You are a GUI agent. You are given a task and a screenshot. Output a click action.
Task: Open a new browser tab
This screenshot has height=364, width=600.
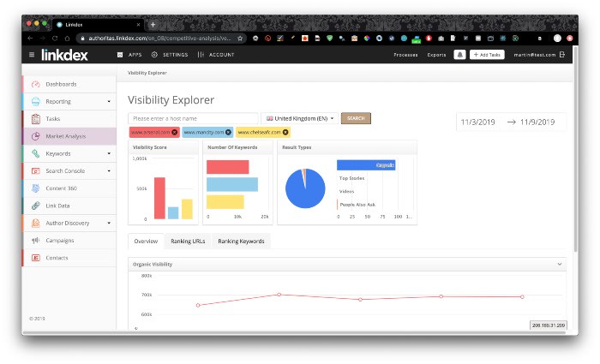coord(153,25)
